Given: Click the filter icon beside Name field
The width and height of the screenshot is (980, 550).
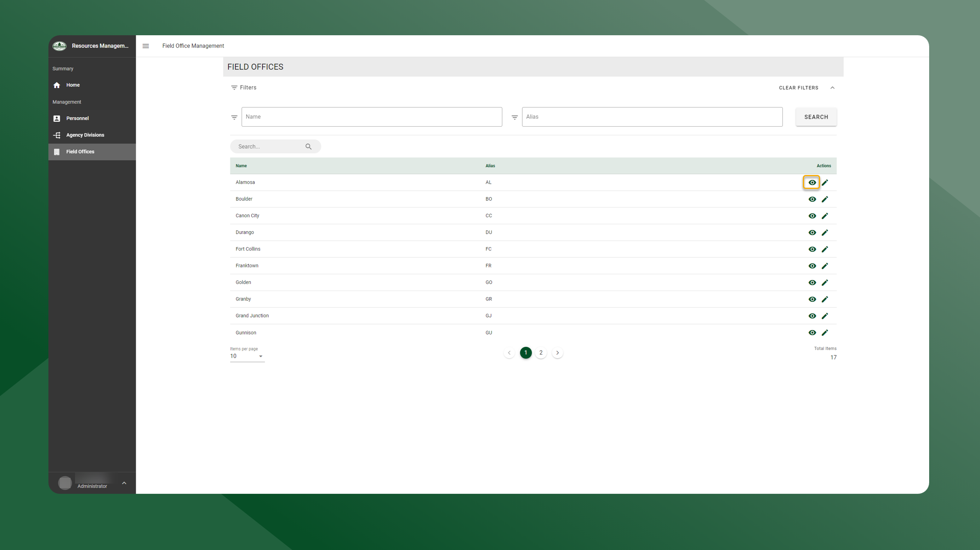Looking at the screenshot, I should coord(234,117).
